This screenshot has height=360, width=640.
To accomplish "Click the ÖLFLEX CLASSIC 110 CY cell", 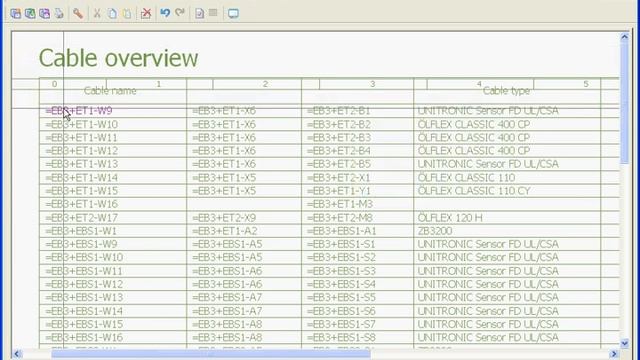I will tap(474, 191).
